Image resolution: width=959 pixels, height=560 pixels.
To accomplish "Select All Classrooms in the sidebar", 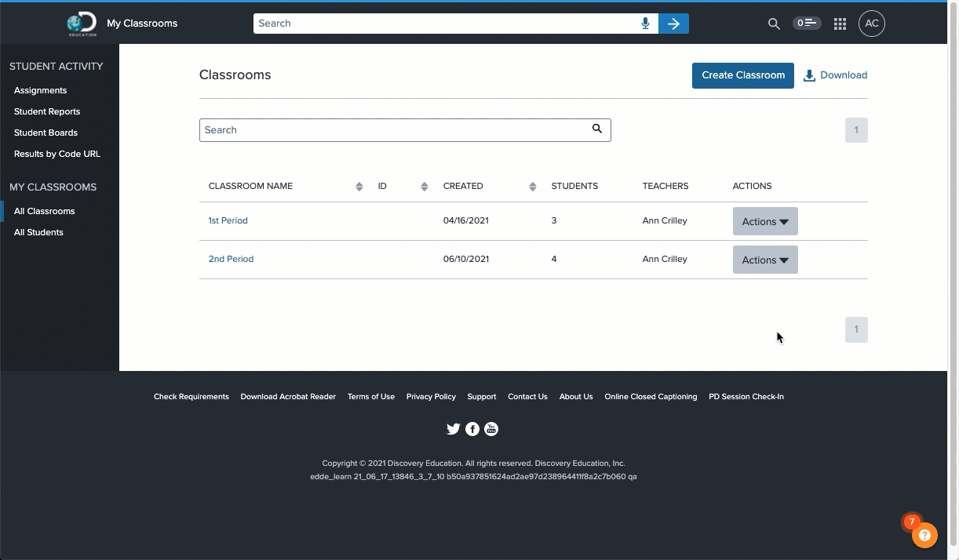I will tap(45, 210).
